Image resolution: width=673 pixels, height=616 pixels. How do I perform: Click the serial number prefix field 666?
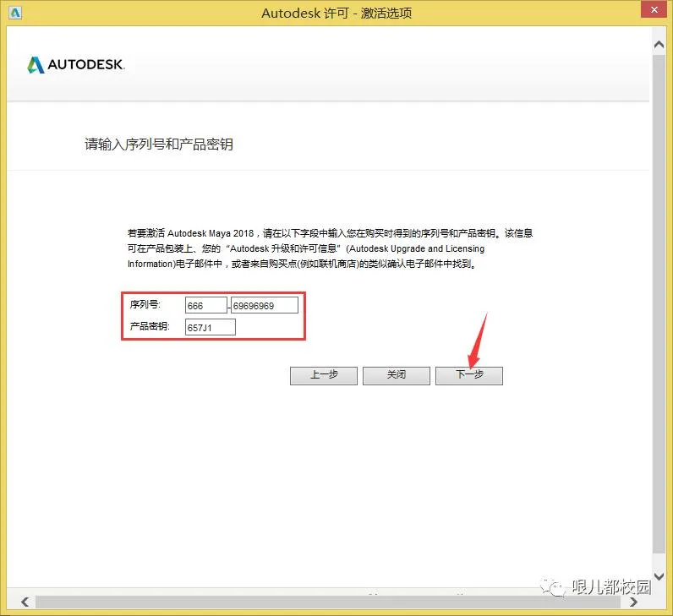(x=206, y=305)
